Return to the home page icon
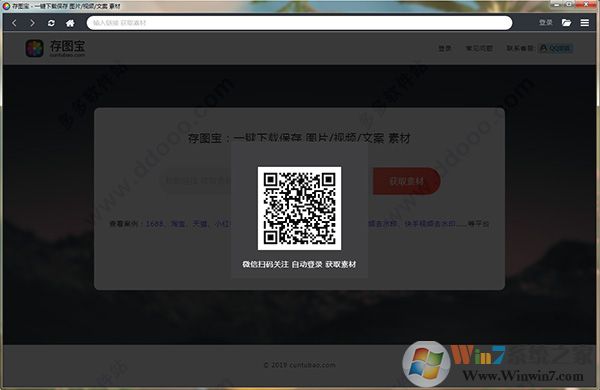The width and height of the screenshot is (600, 390). [70, 23]
